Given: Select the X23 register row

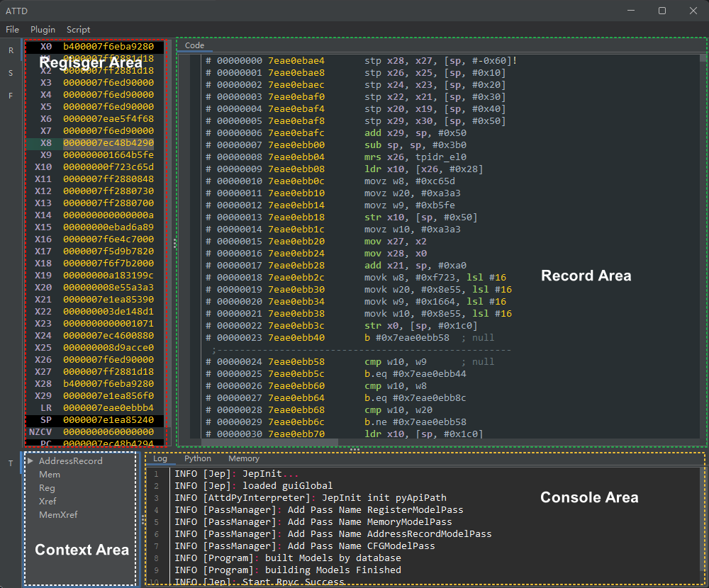Looking at the screenshot, I should pyautogui.click(x=94, y=324).
